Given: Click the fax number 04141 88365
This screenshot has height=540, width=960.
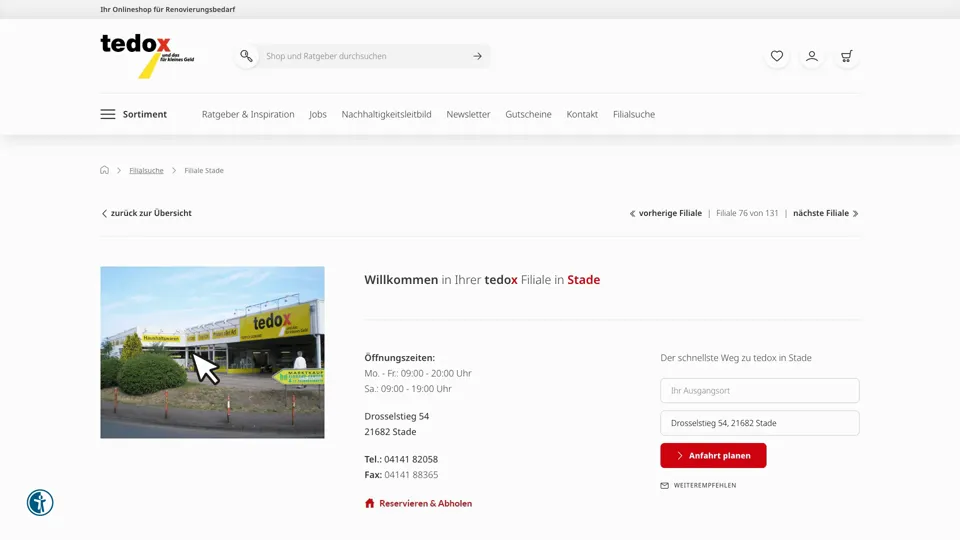Looking at the screenshot, I should pos(411,474).
